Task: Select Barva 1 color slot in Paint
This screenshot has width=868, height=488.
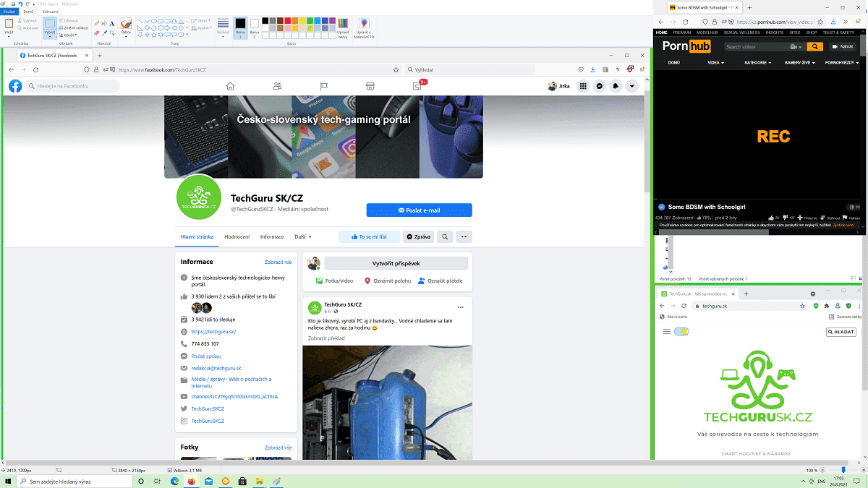Action: point(240,27)
